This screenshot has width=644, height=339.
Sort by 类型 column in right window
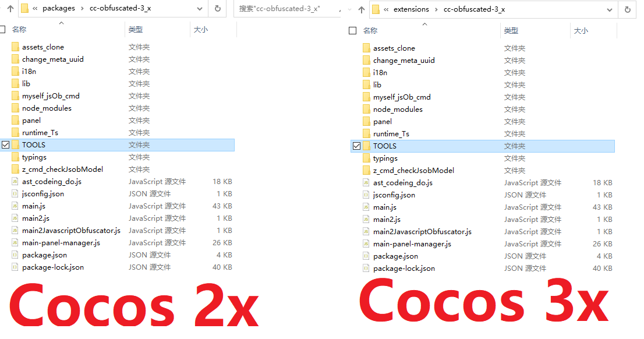tap(511, 31)
